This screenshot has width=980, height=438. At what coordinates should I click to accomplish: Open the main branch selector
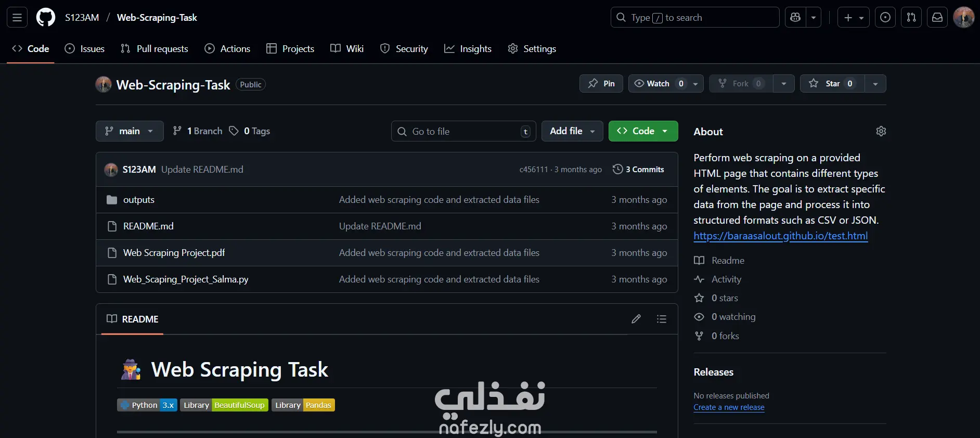(130, 131)
